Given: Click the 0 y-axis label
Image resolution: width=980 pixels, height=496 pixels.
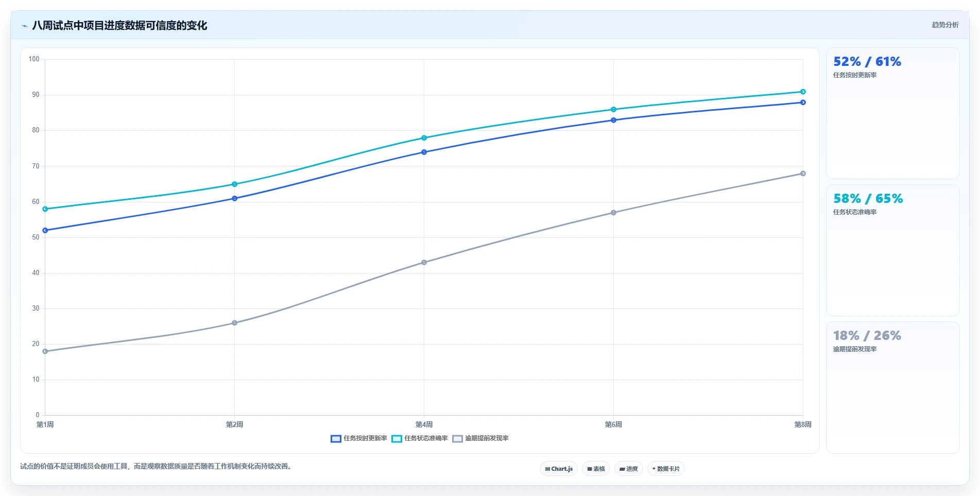Looking at the screenshot, I should 38,415.
